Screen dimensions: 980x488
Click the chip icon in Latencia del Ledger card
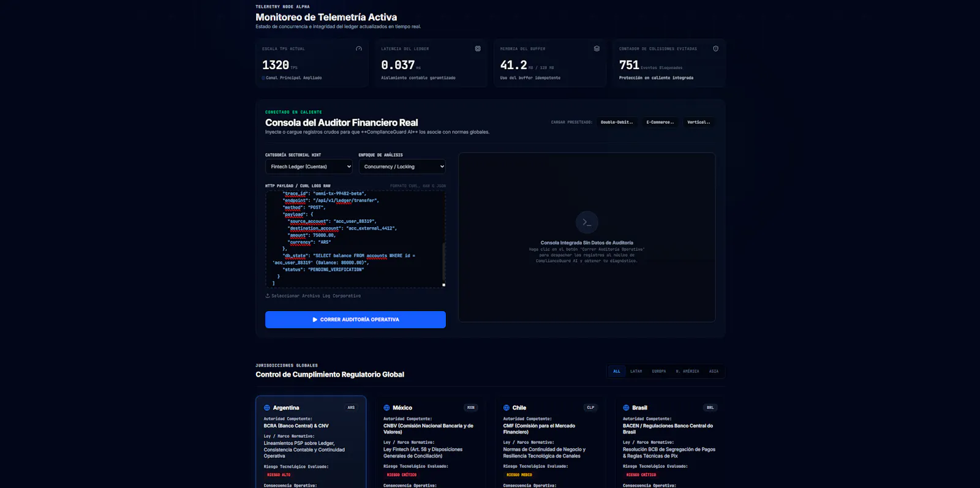[x=478, y=48]
